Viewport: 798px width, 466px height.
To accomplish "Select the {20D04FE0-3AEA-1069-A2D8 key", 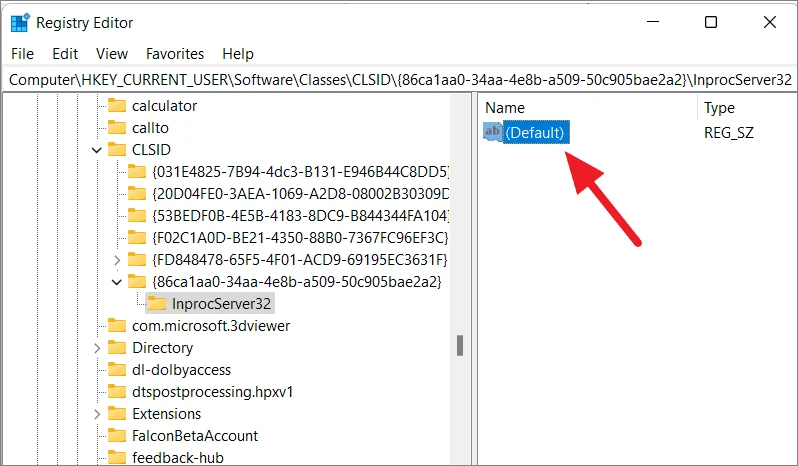I will 301,194.
